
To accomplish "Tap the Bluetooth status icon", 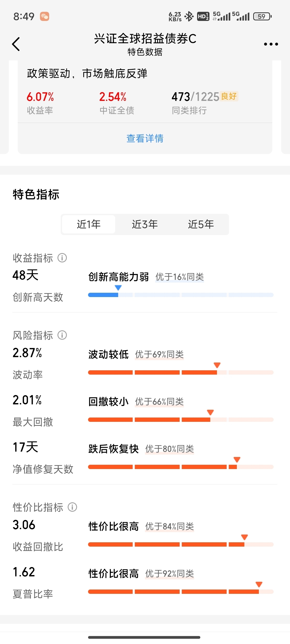I will 189,16.
